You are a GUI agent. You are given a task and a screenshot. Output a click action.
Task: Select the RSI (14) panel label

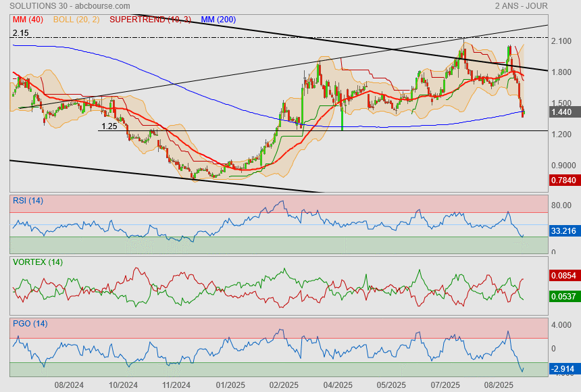(x=28, y=199)
